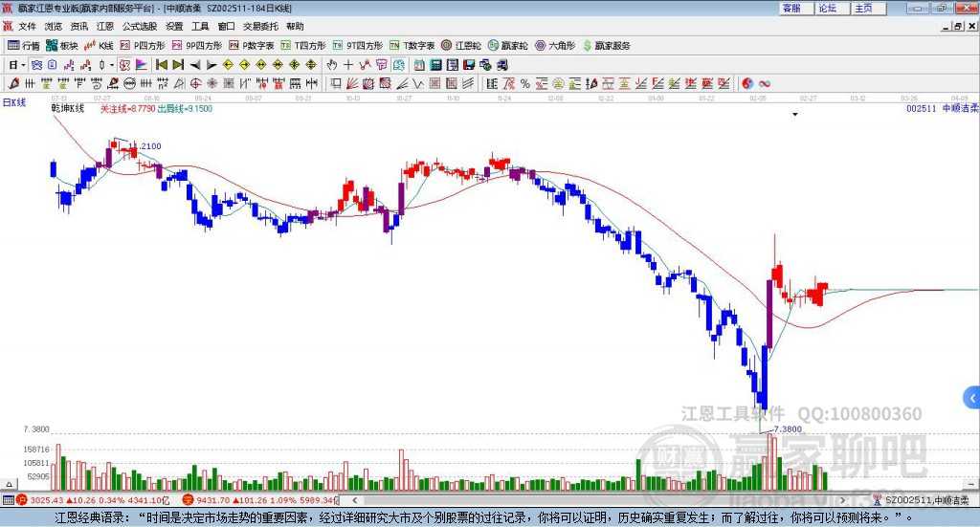980x527 pixels.
Task: Switch to K线 candlestick chart
Action: click(100, 45)
